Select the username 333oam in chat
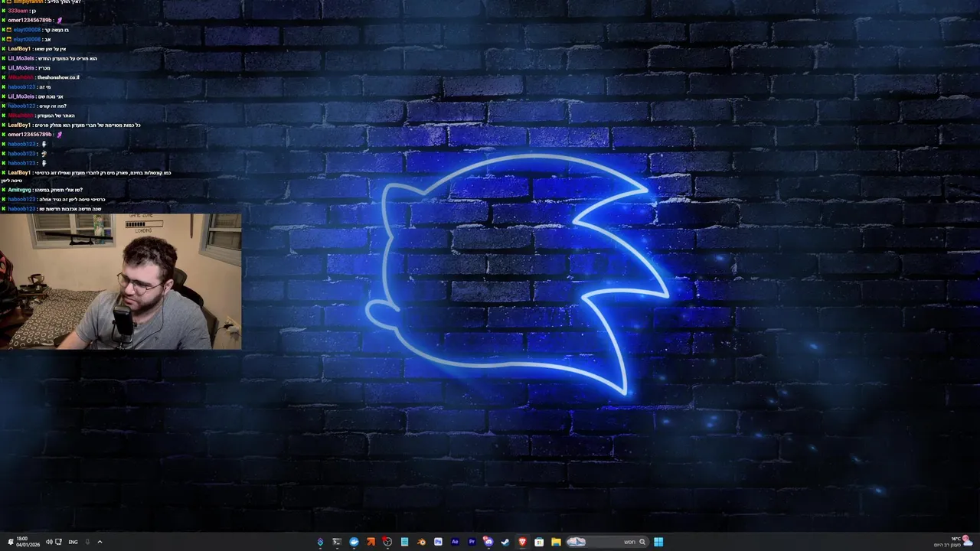The image size is (980, 551). click(x=18, y=11)
